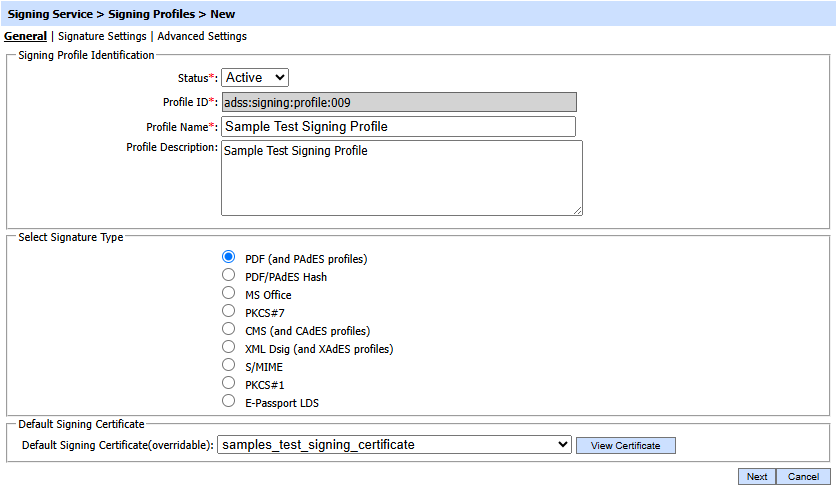Select E-Passport LDS signature type

228,401
